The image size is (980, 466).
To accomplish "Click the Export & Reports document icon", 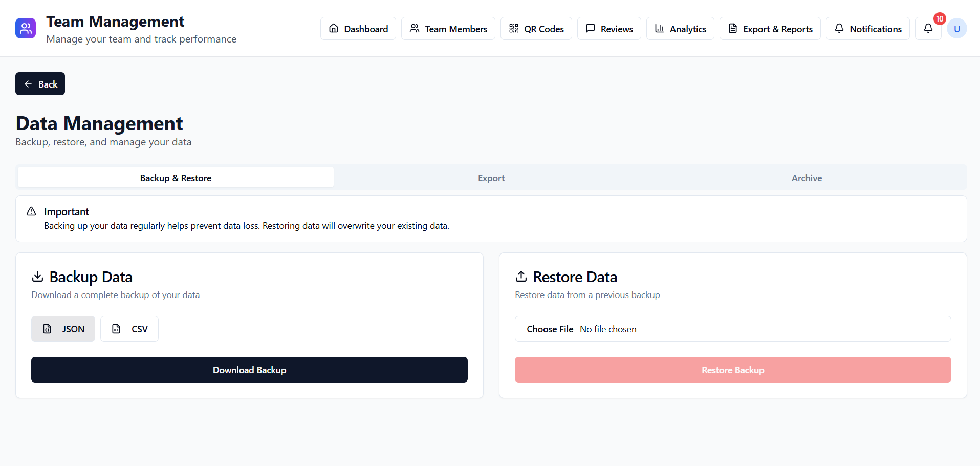I will click(x=734, y=29).
